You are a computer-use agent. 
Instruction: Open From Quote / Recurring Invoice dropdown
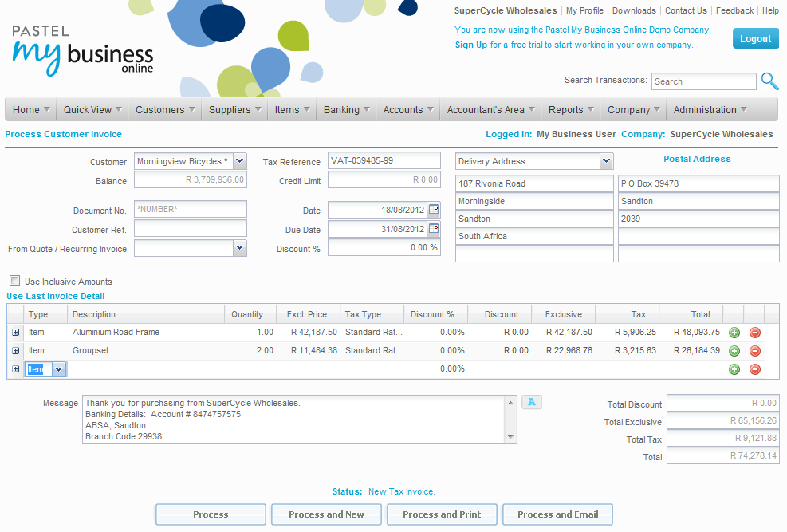click(239, 248)
